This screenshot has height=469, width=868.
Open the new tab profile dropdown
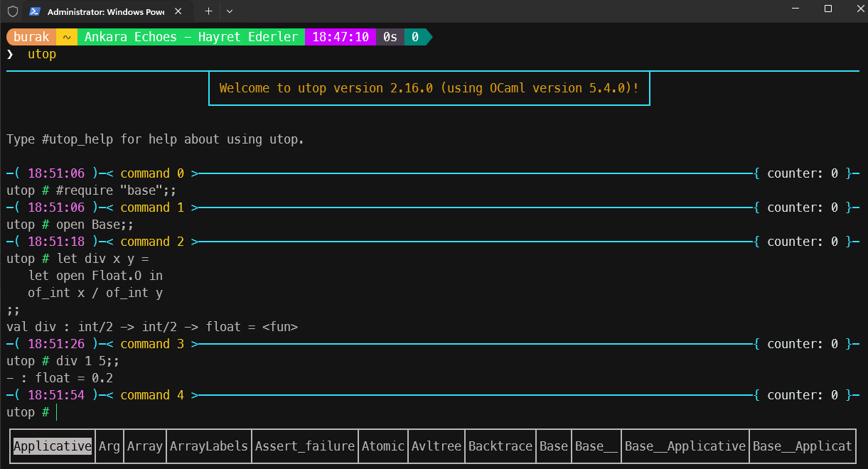[230, 11]
